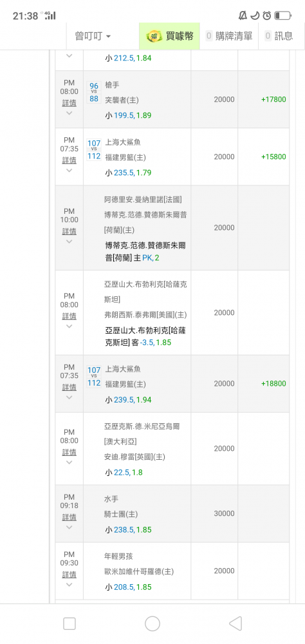Tap the 買噱幣 coin icon

point(155,36)
